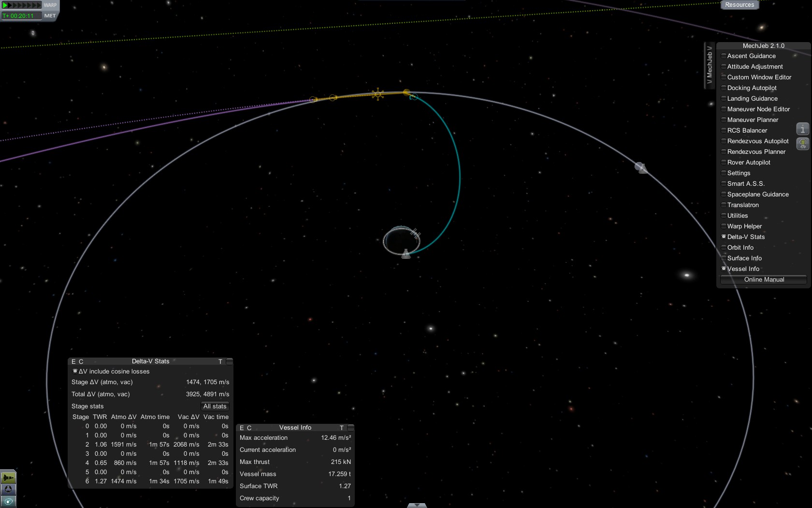Image resolution: width=812 pixels, height=508 pixels.
Task: Click the second orbit node marker
Action: coord(333,98)
